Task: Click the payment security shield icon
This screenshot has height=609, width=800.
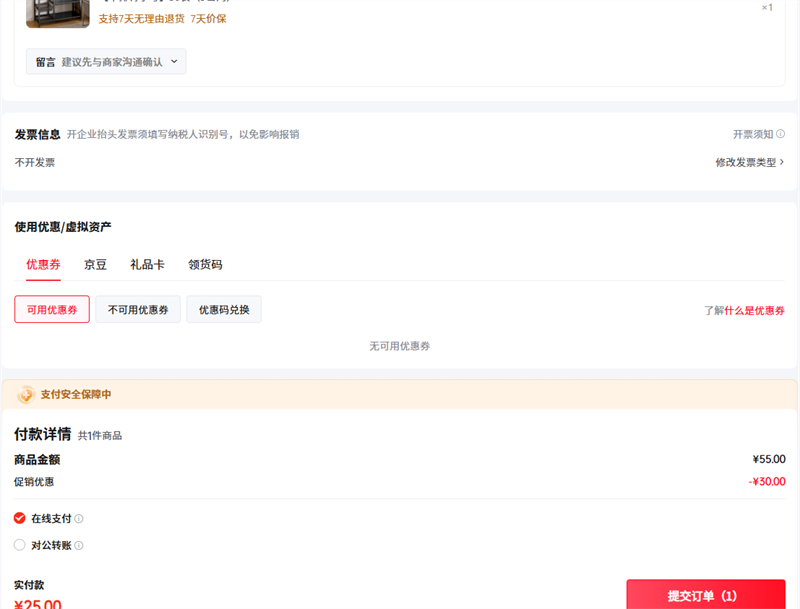Action: [x=26, y=395]
